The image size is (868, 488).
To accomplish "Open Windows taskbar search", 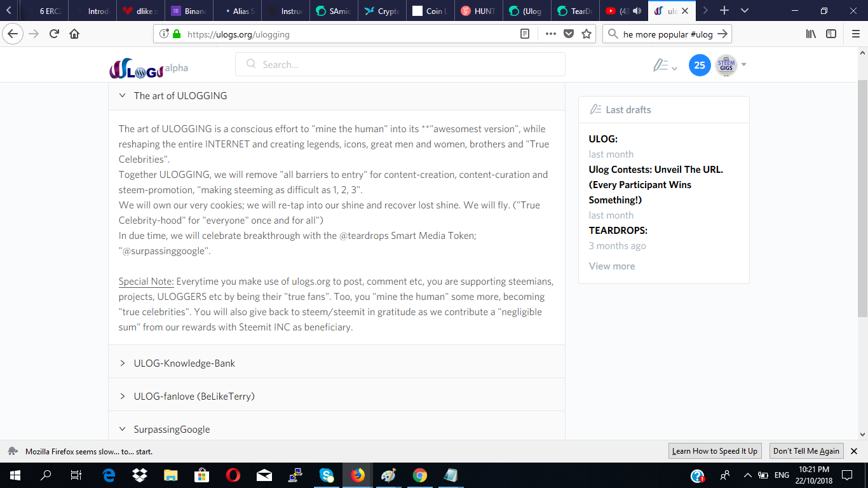I will coord(46,475).
